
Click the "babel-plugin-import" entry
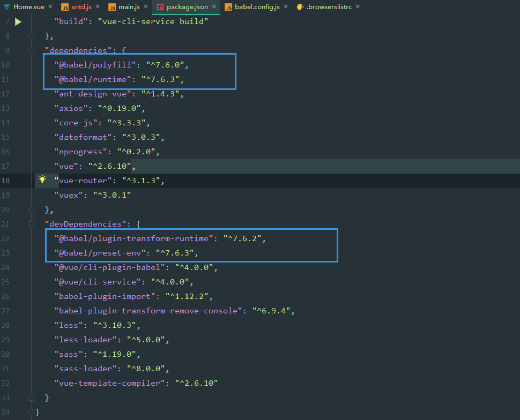tap(105, 296)
